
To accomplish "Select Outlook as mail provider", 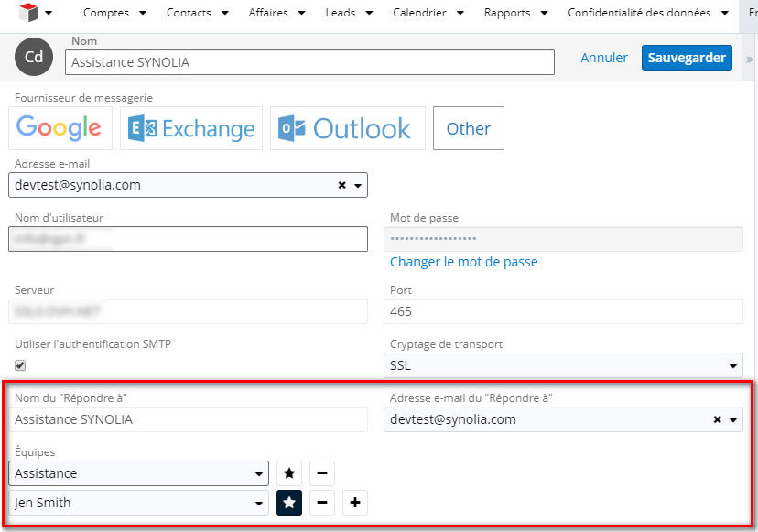I will pyautogui.click(x=348, y=128).
